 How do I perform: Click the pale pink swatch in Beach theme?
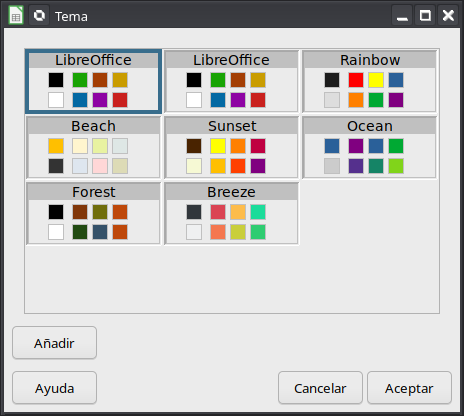[100, 166]
